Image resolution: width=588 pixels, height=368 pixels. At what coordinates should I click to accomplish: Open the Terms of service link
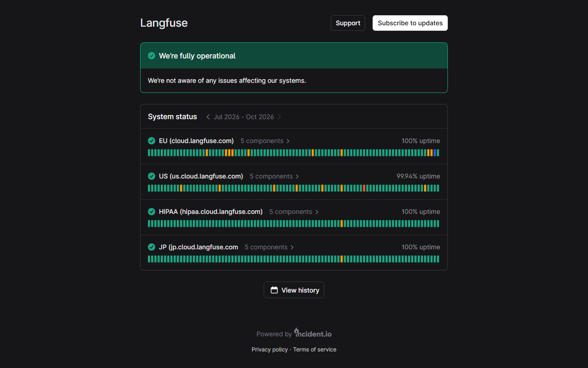(x=315, y=350)
